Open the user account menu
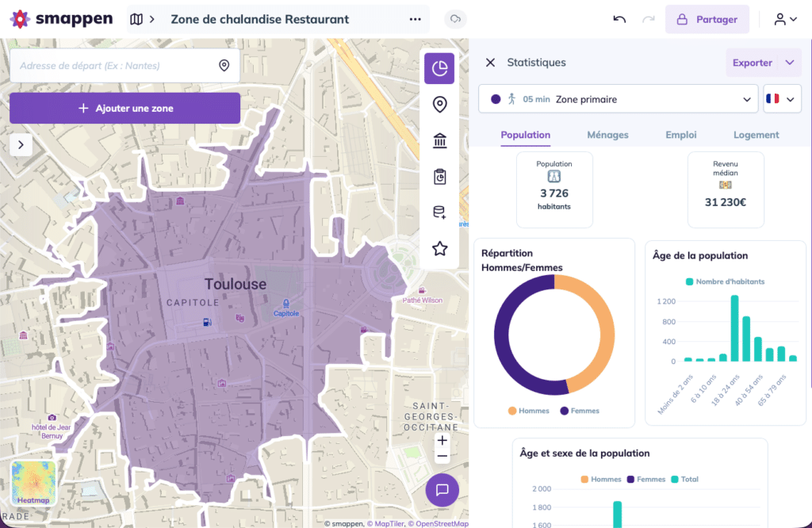The width and height of the screenshot is (812, 528). [785, 19]
